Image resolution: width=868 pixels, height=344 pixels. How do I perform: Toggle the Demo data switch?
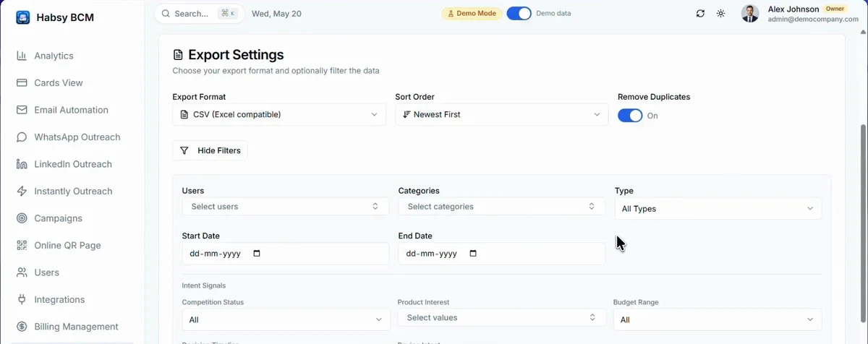coord(519,13)
